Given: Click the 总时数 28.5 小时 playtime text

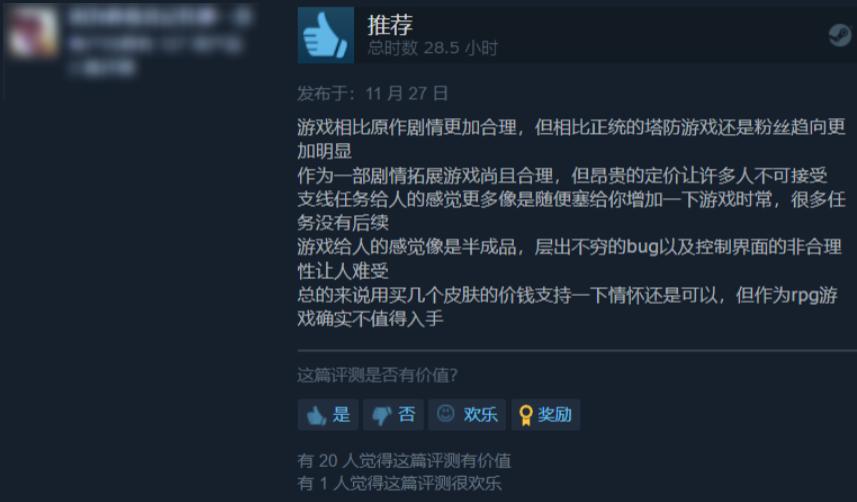Looking at the screenshot, I should tap(432, 48).
